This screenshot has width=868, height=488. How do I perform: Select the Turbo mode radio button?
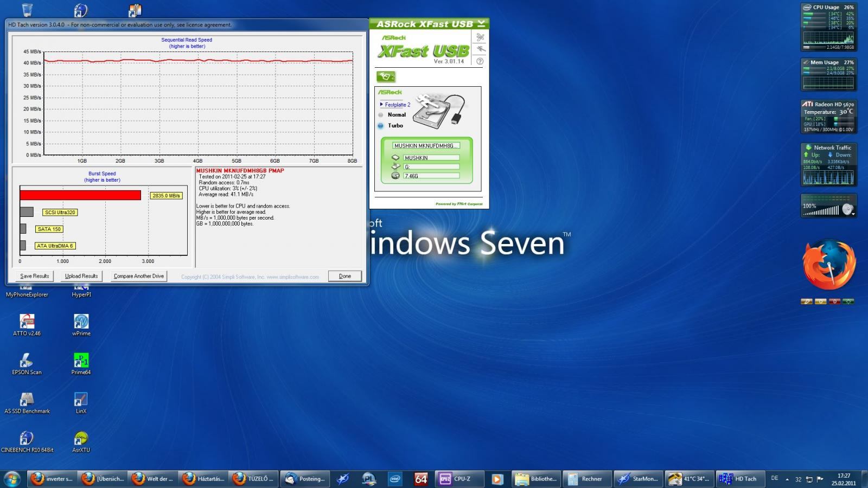click(381, 126)
